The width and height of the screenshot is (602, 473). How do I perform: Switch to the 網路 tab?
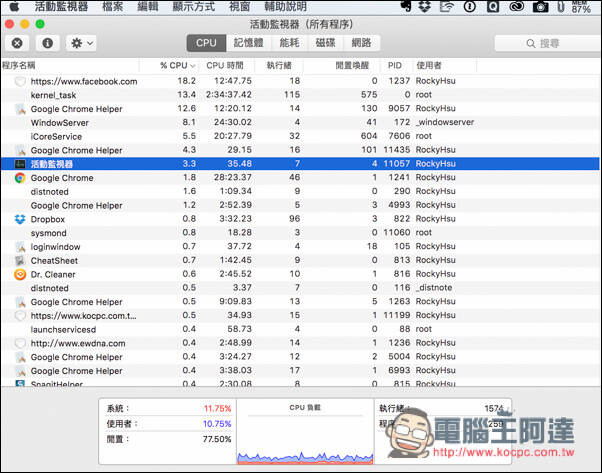click(361, 43)
